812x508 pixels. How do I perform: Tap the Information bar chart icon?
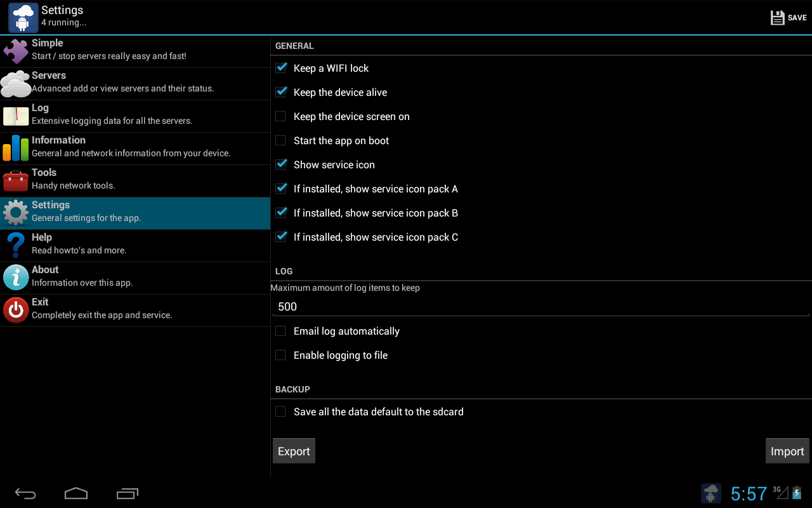[15, 149]
